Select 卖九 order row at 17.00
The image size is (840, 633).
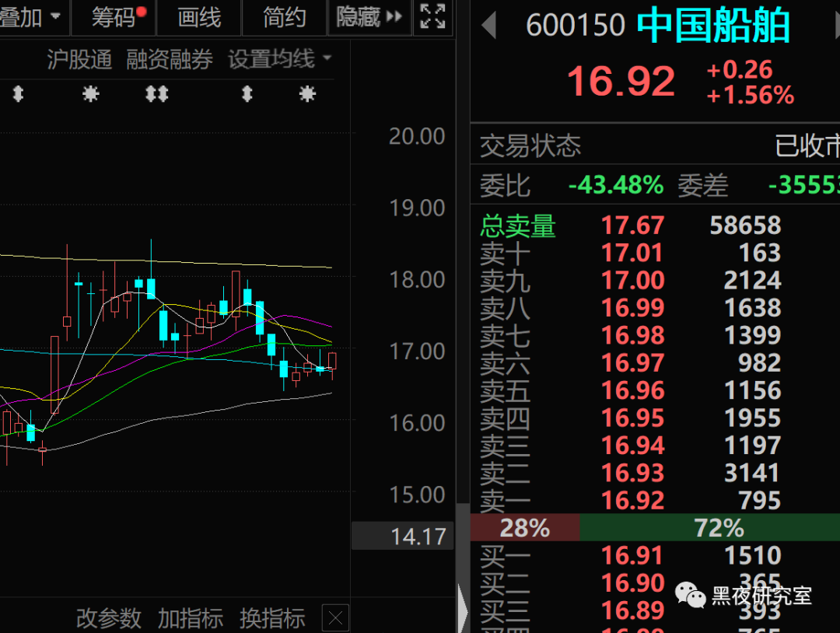point(655,280)
